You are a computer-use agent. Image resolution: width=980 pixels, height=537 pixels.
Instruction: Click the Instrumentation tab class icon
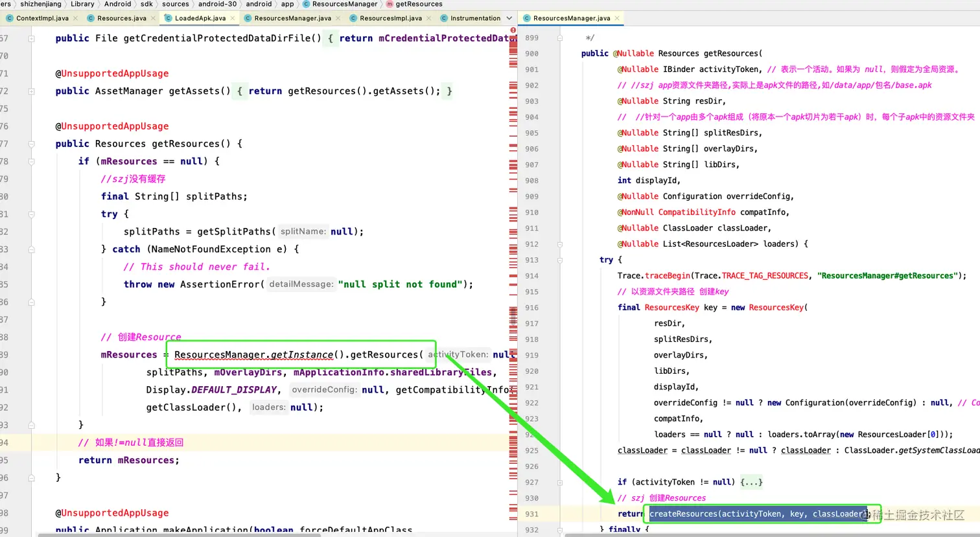tap(444, 18)
